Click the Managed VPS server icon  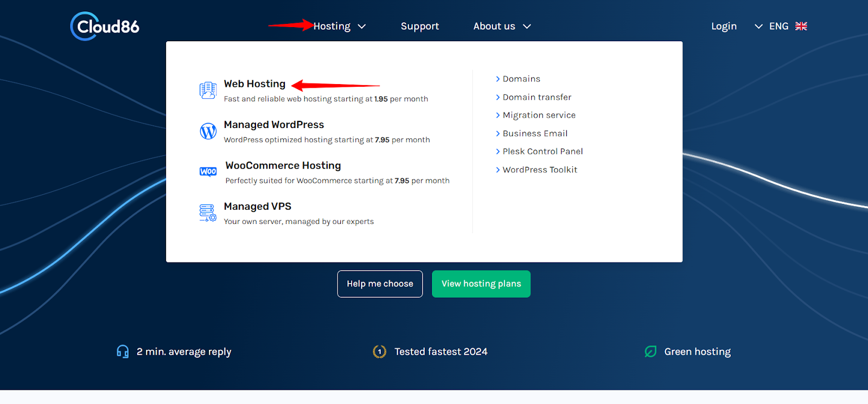click(208, 213)
